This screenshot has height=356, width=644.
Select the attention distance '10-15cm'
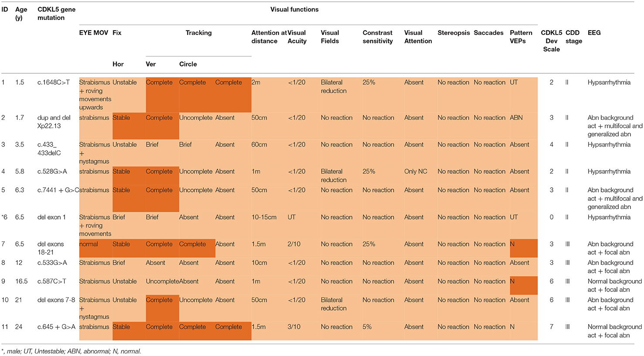pos(264,217)
